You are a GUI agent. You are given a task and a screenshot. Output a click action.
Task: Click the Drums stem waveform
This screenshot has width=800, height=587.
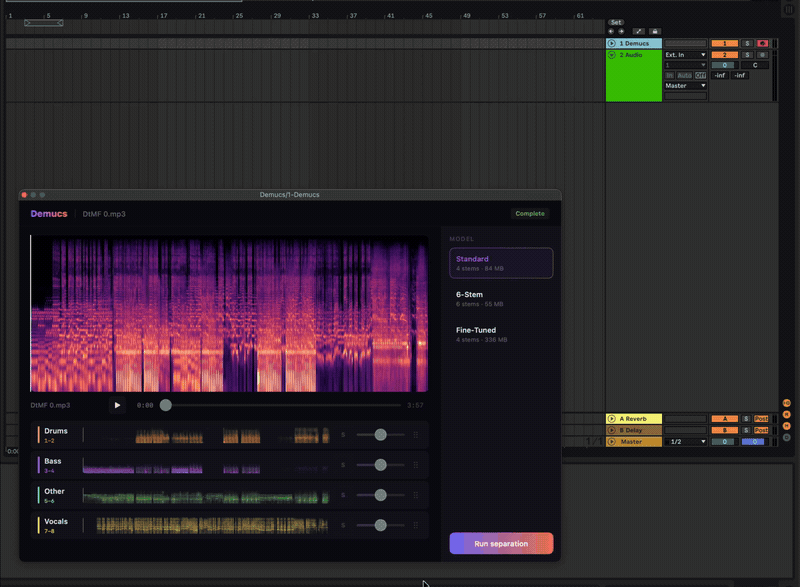(206, 435)
